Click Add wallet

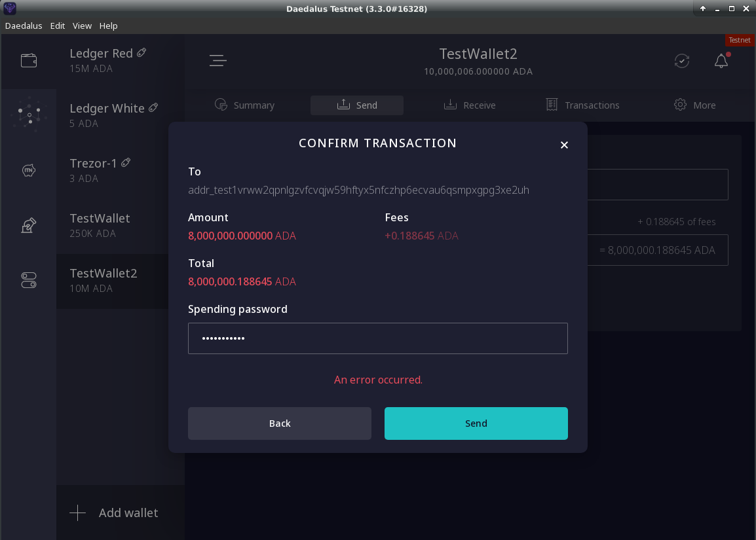[121, 513]
